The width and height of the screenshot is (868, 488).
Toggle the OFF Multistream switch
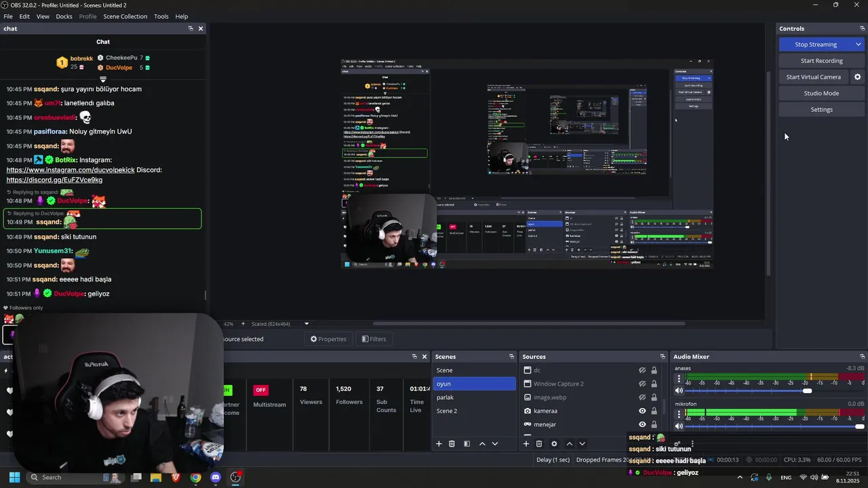[x=260, y=390]
